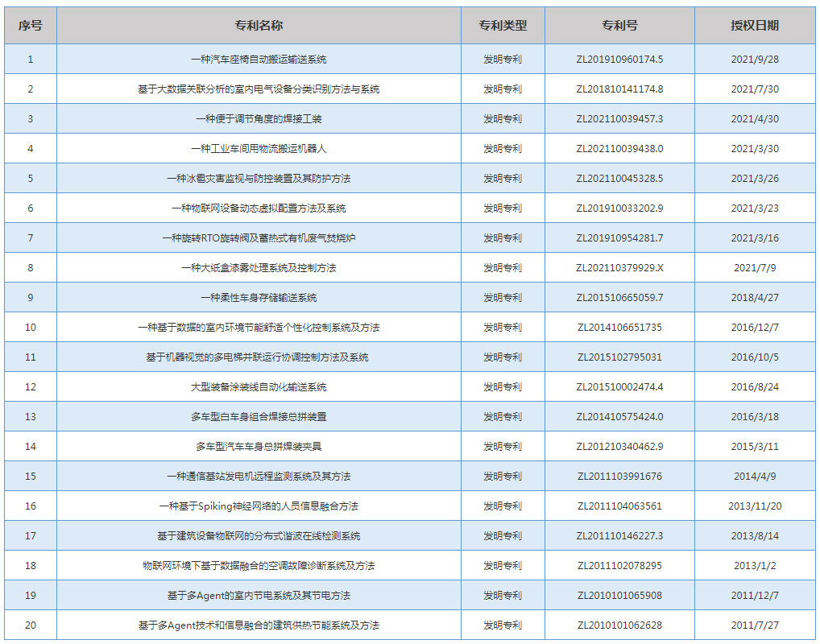
Task: Click patent number ZL201810141174.8
Action: [619, 89]
